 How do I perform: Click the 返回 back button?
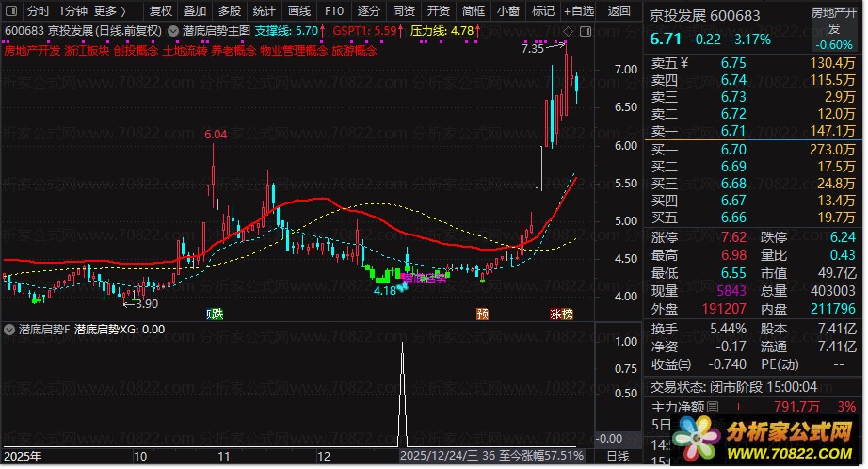pos(619,10)
